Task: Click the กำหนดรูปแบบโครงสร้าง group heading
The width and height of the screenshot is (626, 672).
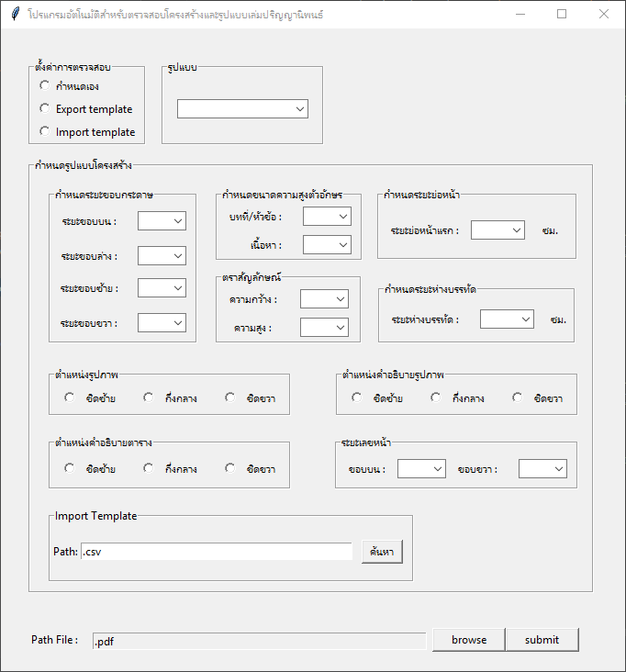Action: click(x=84, y=165)
